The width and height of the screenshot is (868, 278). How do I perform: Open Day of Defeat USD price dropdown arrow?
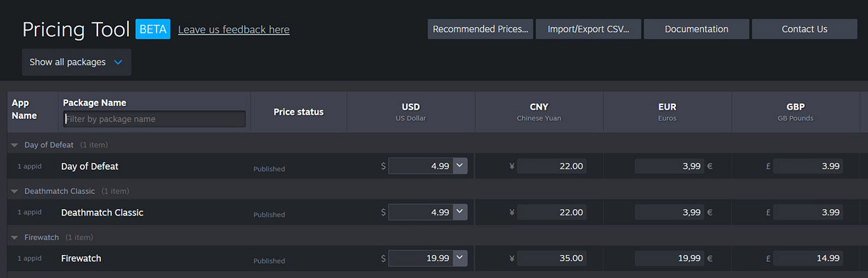coord(460,165)
